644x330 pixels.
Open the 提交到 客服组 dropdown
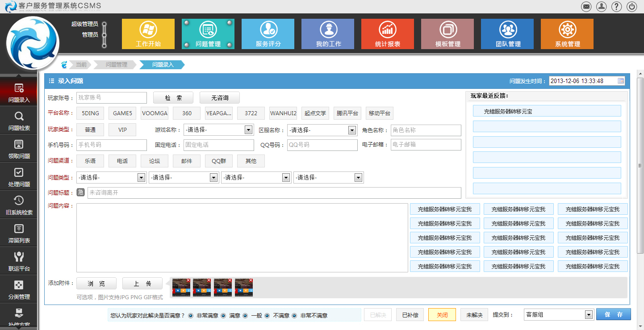(x=559, y=314)
